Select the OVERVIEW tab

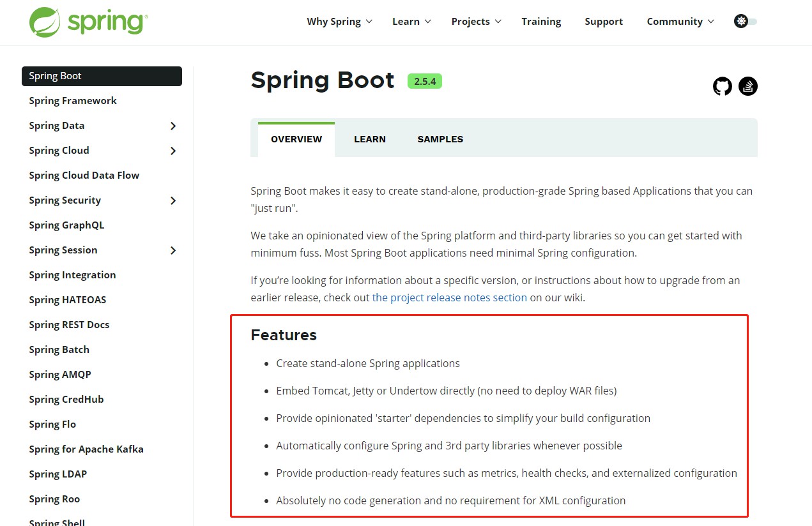(x=296, y=139)
